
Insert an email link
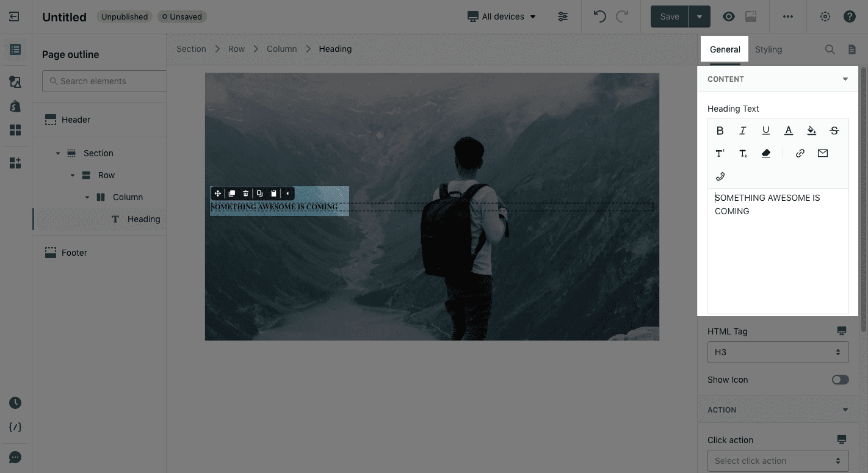(x=823, y=153)
